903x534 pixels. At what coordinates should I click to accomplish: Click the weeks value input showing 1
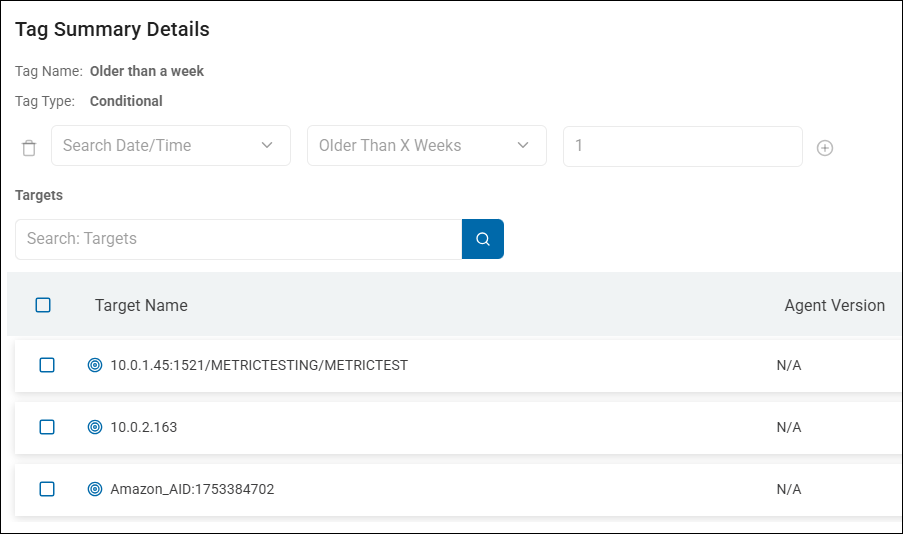point(682,146)
